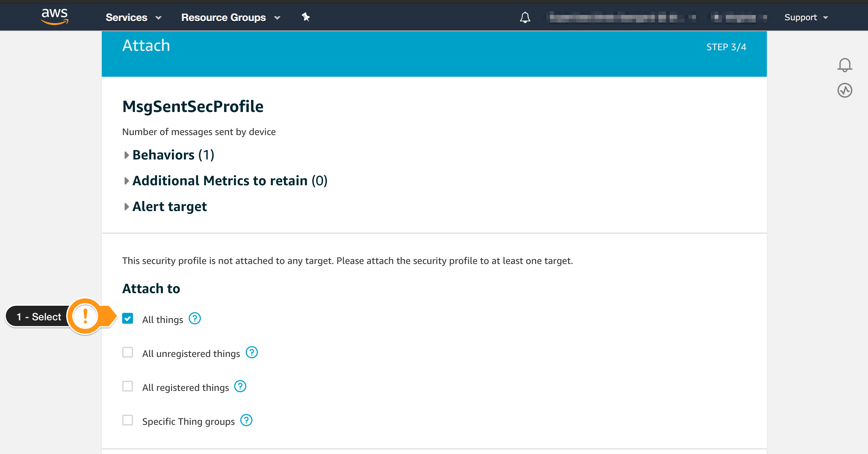
Task: Open the activity monitor pulse icon
Action: click(x=845, y=90)
